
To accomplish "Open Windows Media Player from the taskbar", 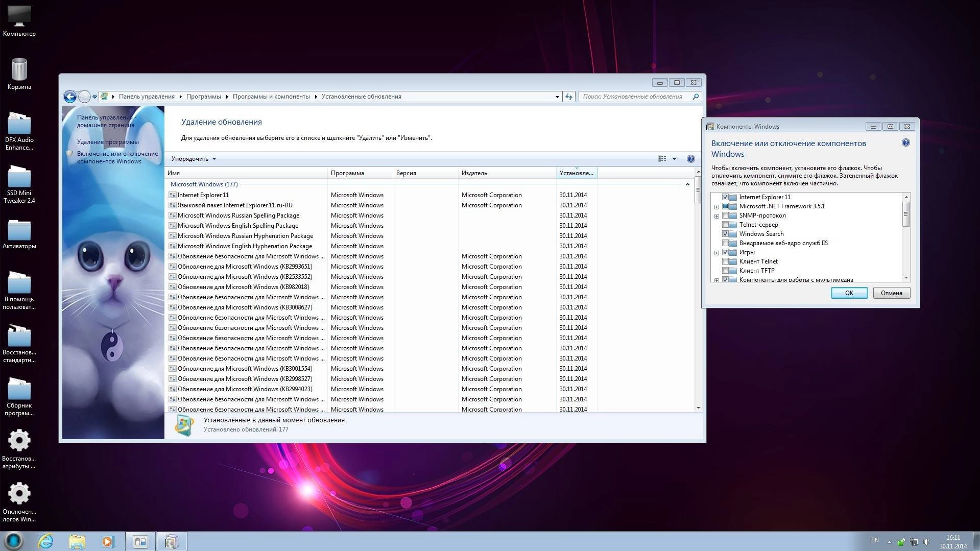I will (x=108, y=541).
